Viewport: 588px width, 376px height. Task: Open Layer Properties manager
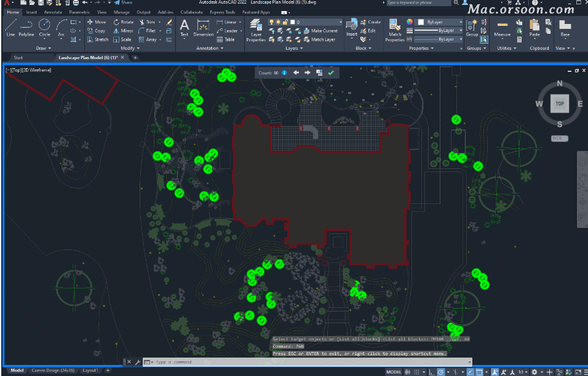256,30
